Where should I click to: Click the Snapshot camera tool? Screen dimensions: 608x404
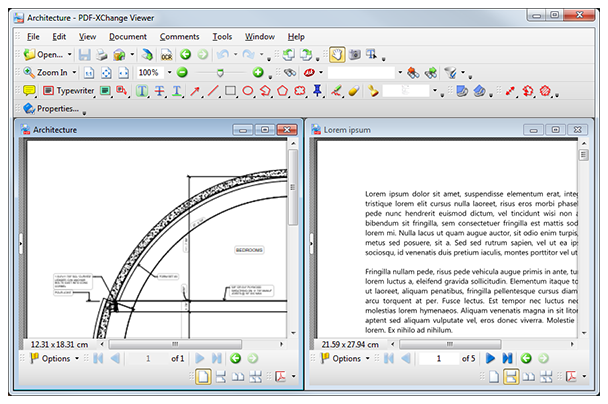pyautogui.click(x=354, y=55)
